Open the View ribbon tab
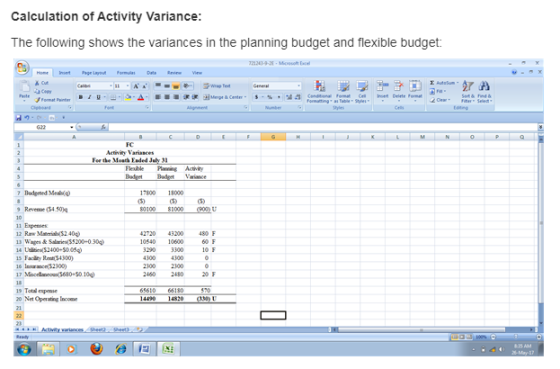The width and height of the screenshot is (560, 369). coord(197,73)
